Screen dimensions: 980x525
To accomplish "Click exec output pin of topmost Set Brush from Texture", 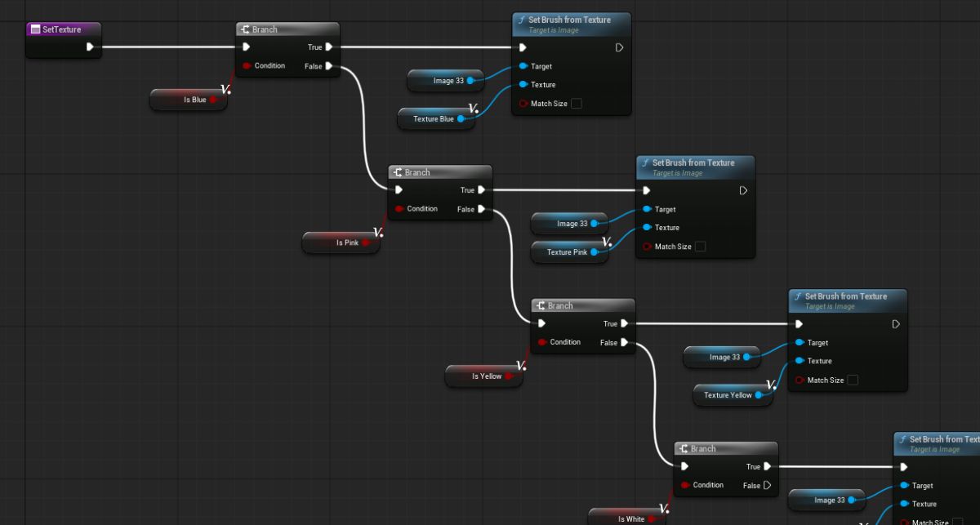I will [x=619, y=47].
